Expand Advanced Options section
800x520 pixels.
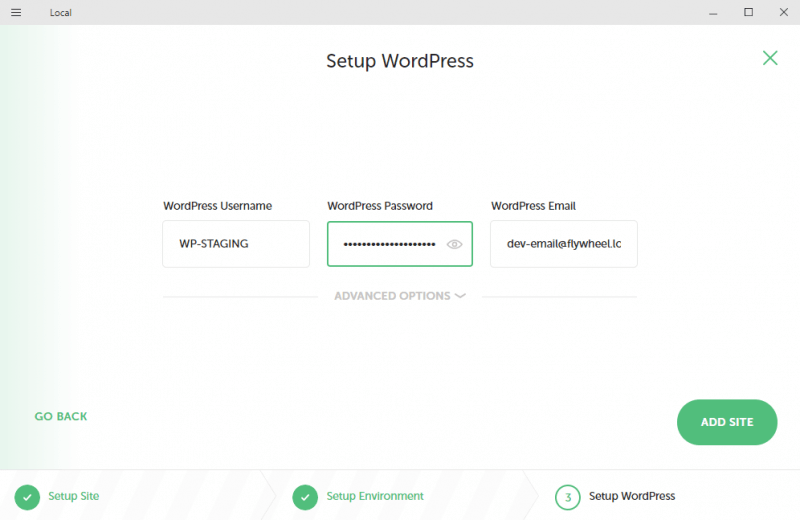tap(399, 296)
